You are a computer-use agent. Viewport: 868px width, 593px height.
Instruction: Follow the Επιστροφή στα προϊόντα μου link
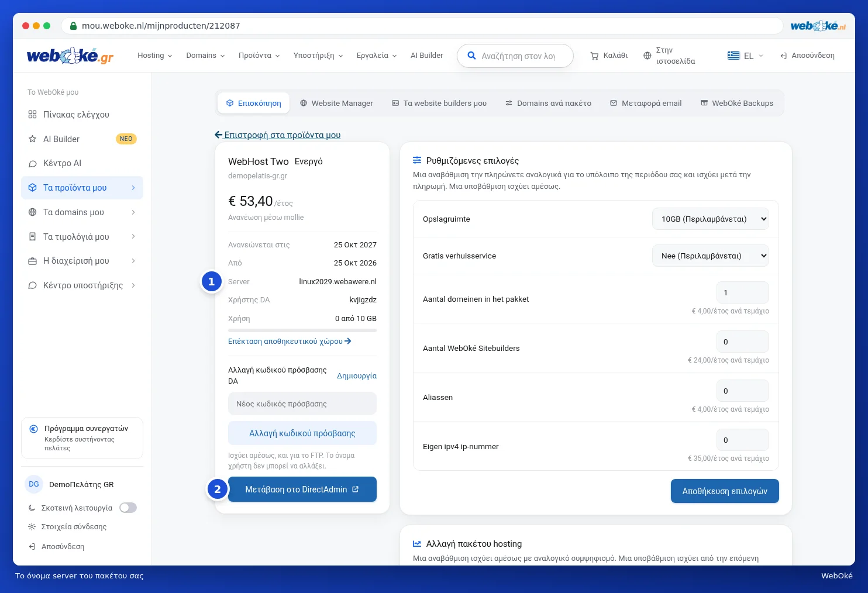[278, 135]
